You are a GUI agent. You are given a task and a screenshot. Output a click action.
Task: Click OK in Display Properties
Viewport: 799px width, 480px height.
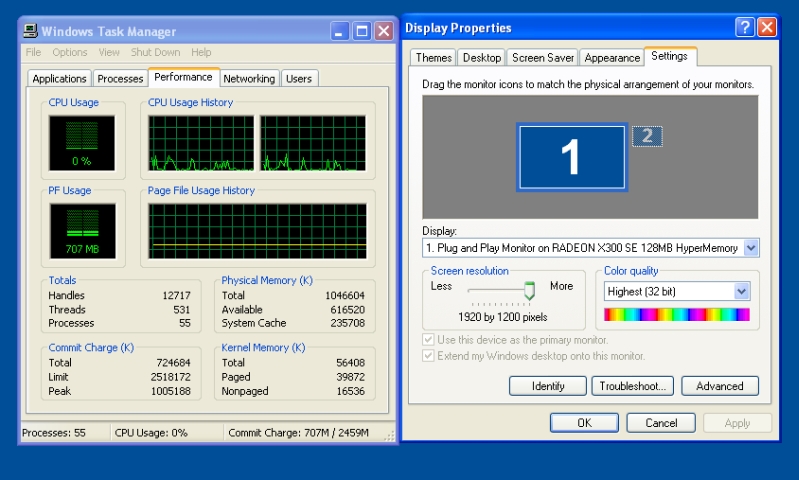pyautogui.click(x=584, y=422)
